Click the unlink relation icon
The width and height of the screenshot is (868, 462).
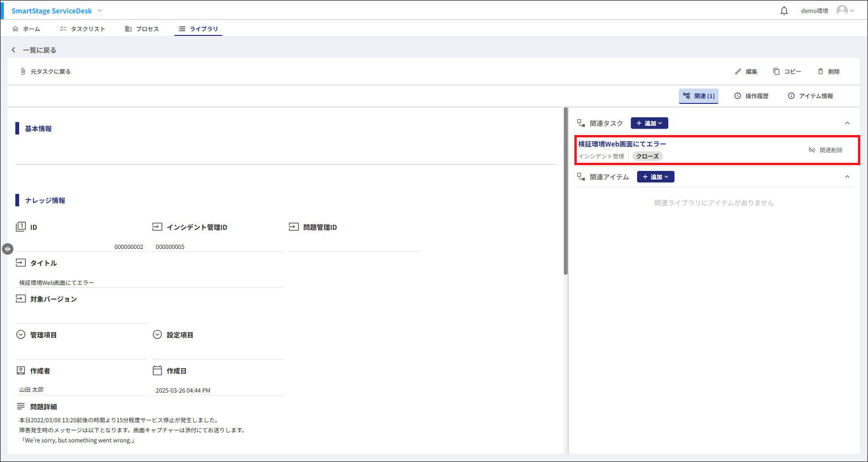(811, 150)
